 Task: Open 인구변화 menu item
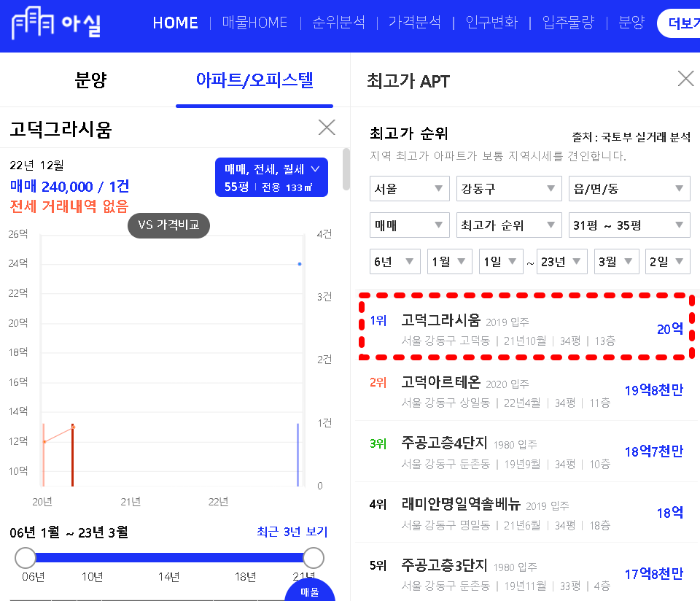coord(491,23)
